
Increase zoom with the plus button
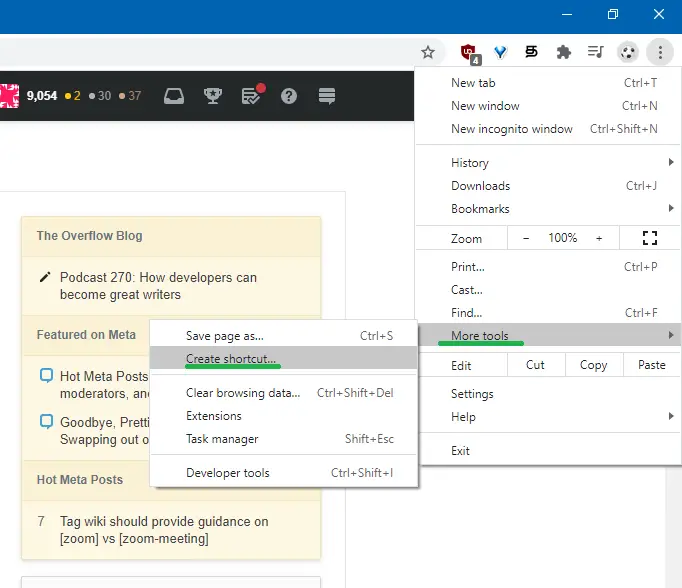599,238
